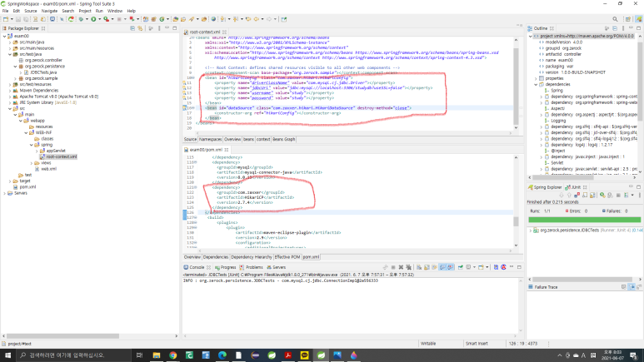The height and width of the screenshot is (362, 644).
Task: Switch to Spring Explorer tab
Action: (x=545, y=187)
